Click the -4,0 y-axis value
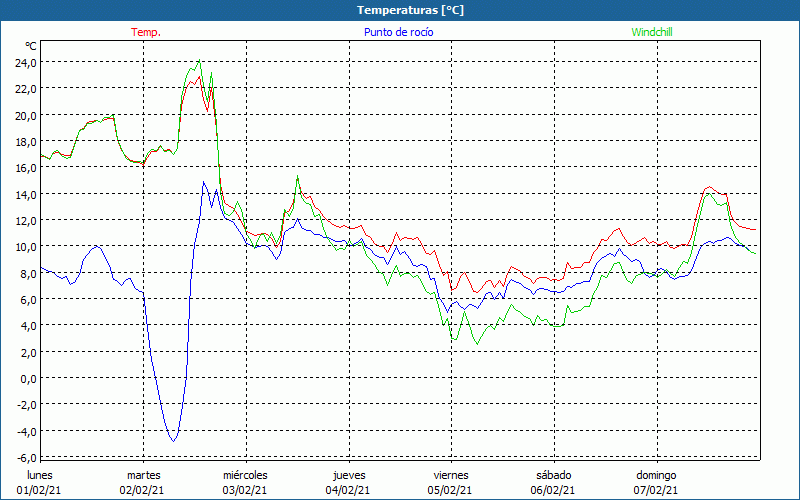The height and width of the screenshot is (500, 800). pos(27,432)
